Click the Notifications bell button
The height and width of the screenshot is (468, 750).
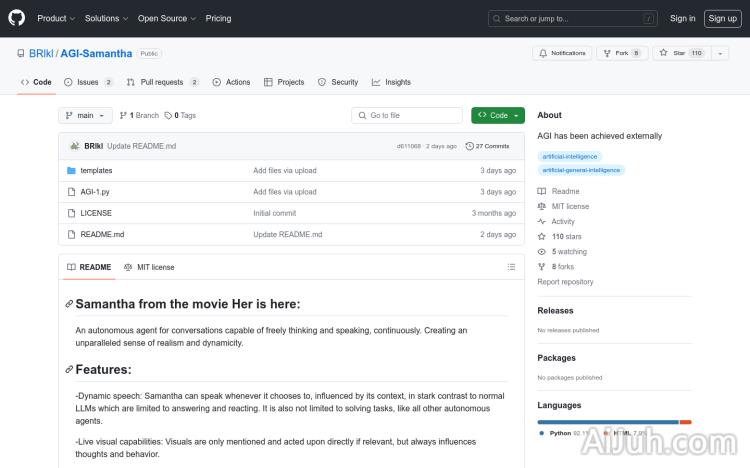point(562,53)
